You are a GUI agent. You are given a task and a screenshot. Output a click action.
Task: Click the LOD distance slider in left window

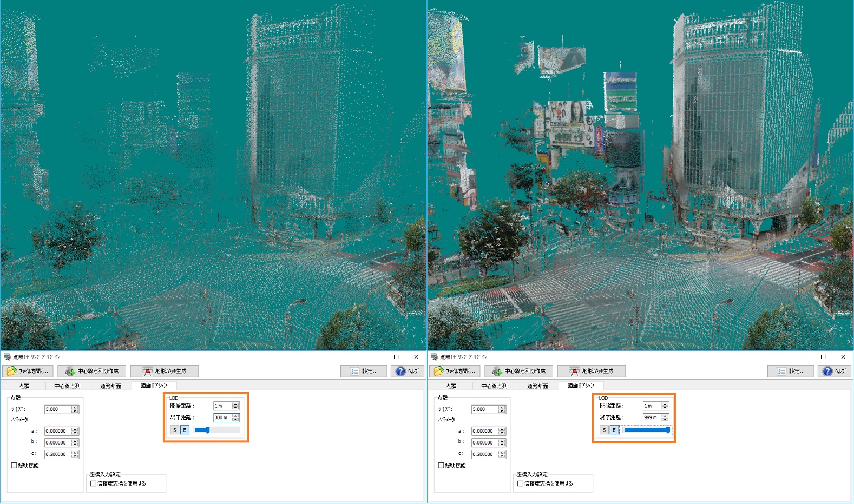coord(216,430)
